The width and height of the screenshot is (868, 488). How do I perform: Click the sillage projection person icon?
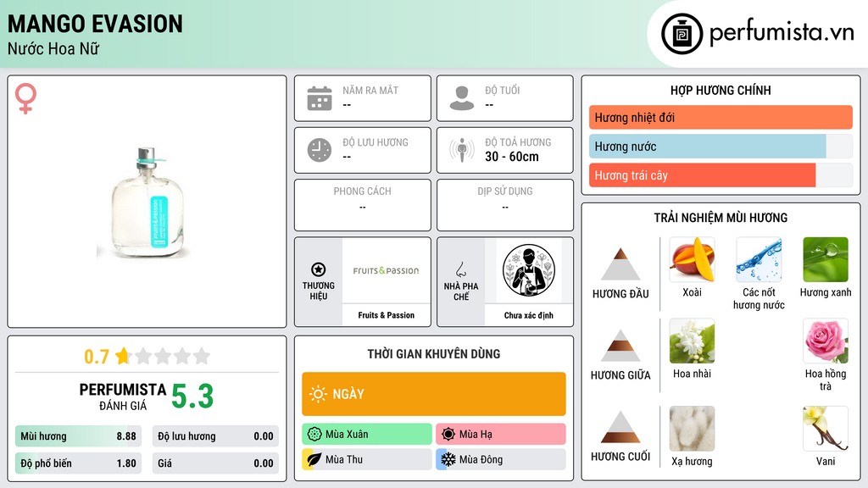(x=462, y=150)
